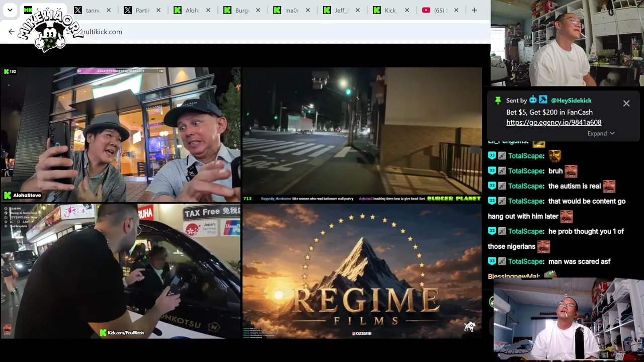644x362 pixels.
Task: Click the emote after 'hang out with him later'
Action: click(x=567, y=216)
